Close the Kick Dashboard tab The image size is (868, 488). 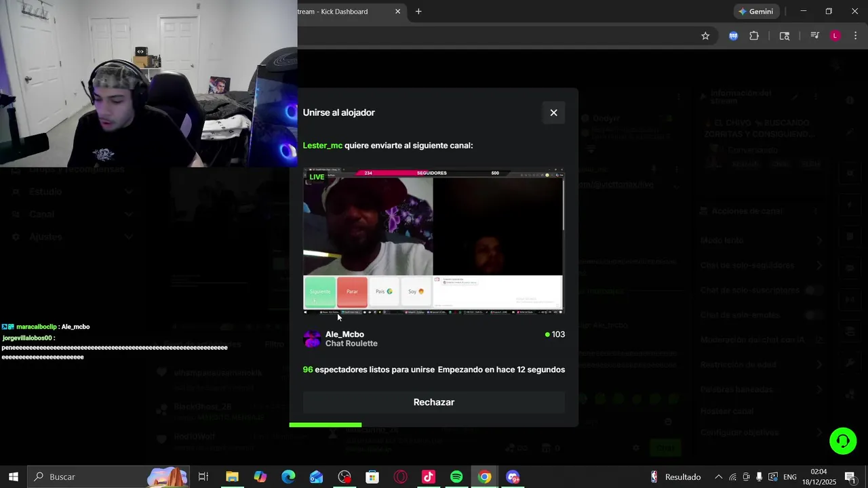[x=398, y=12]
